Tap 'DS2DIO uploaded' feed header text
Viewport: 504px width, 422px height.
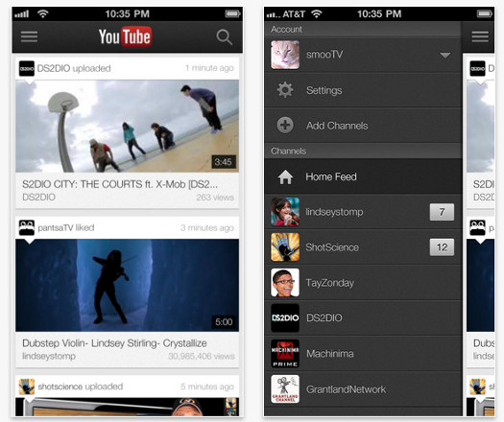(x=74, y=68)
